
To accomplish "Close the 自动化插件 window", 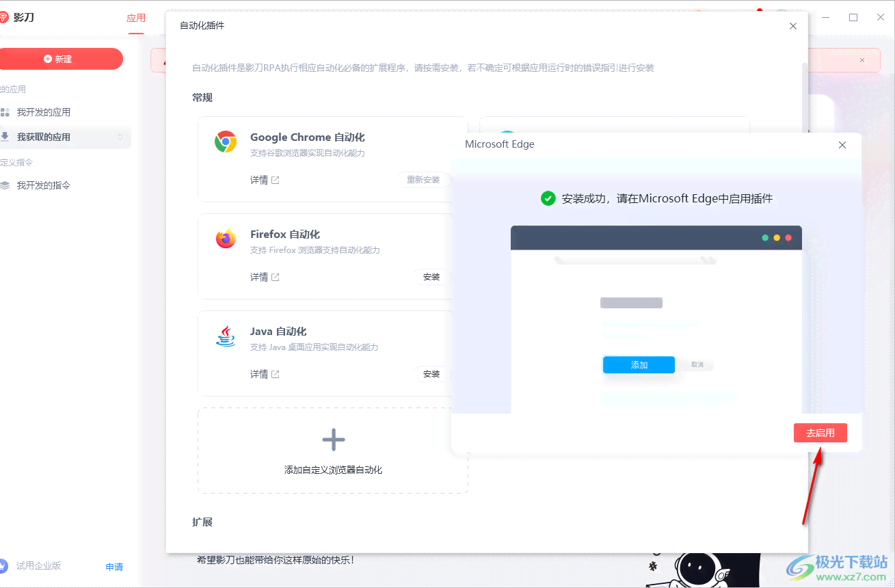I will click(x=793, y=26).
